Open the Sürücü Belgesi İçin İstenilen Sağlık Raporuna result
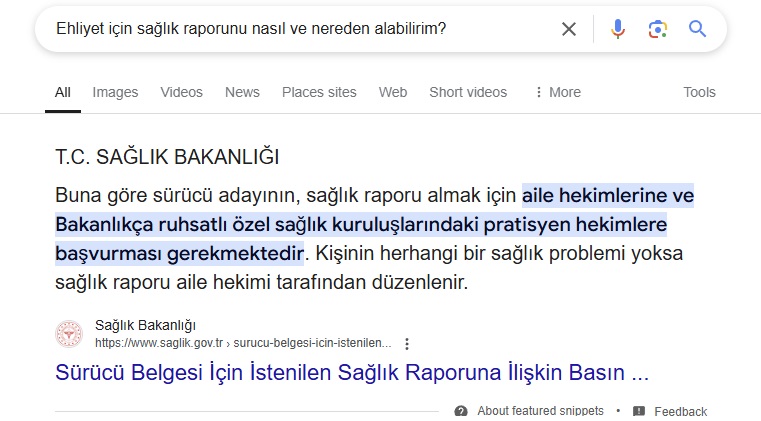The height and width of the screenshot is (421, 761). (352, 374)
